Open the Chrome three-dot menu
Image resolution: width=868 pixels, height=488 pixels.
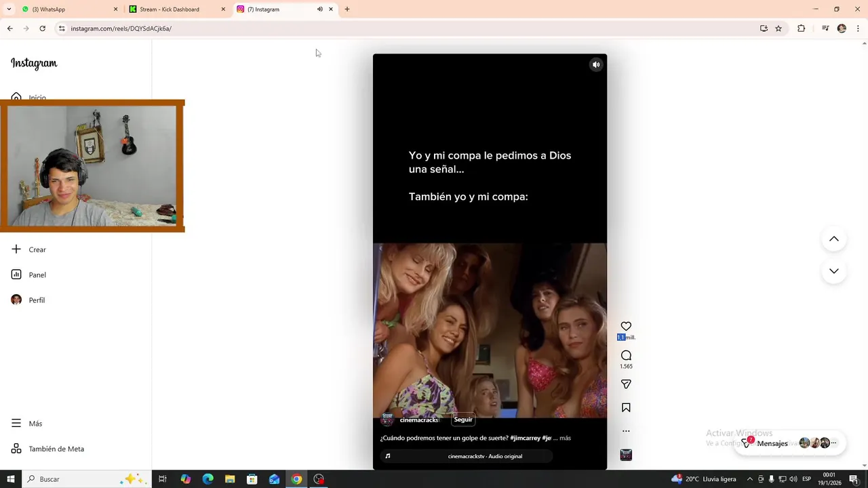[859, 28]
